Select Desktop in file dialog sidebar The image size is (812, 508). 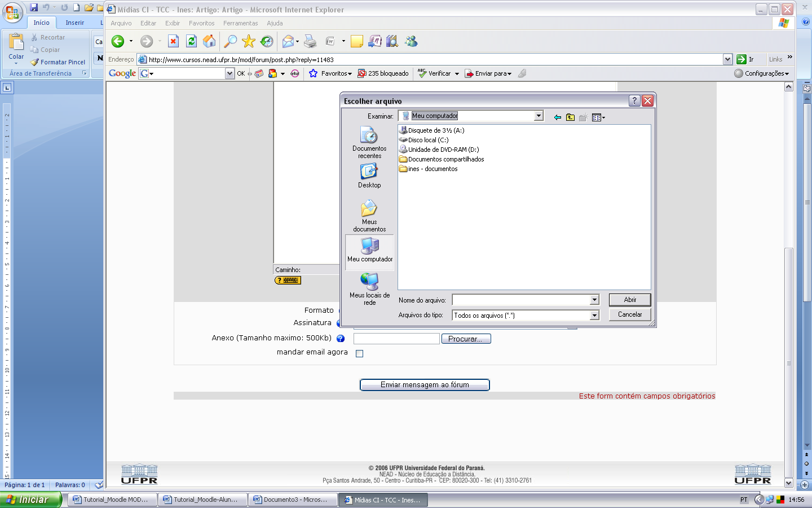[369, 176]
